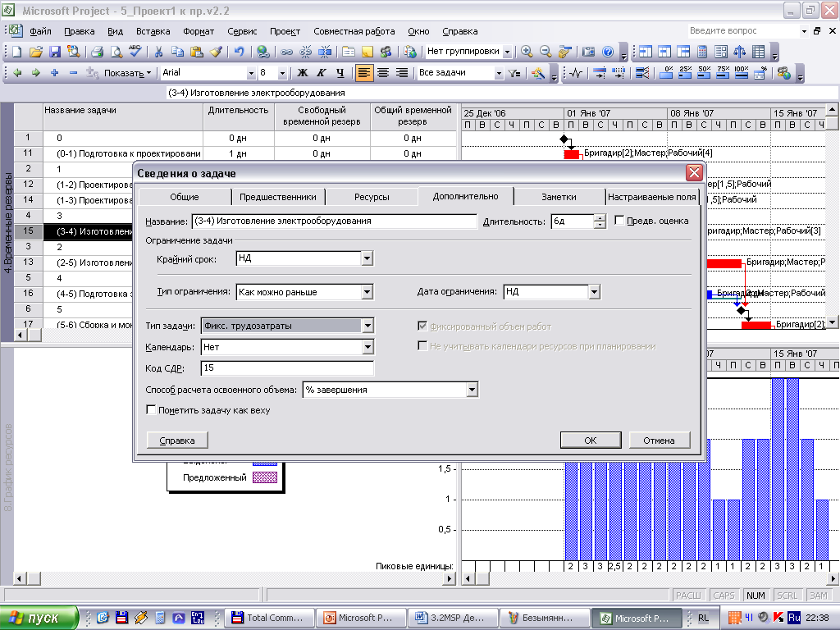Toggle Не учитывать календари ресурсов checkbox
Image resolution: width=840 pixels, height=630 pixels.
point(422,345)
